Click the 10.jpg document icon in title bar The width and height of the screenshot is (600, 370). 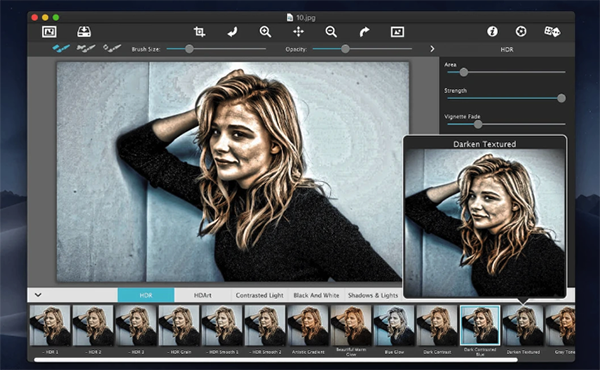coord(290,17)
